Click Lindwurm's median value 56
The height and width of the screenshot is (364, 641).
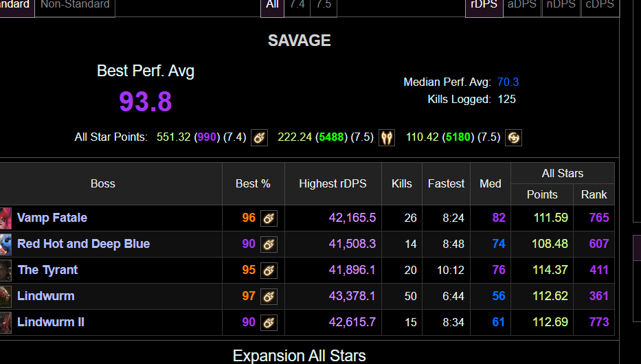(x=499, y=296)
